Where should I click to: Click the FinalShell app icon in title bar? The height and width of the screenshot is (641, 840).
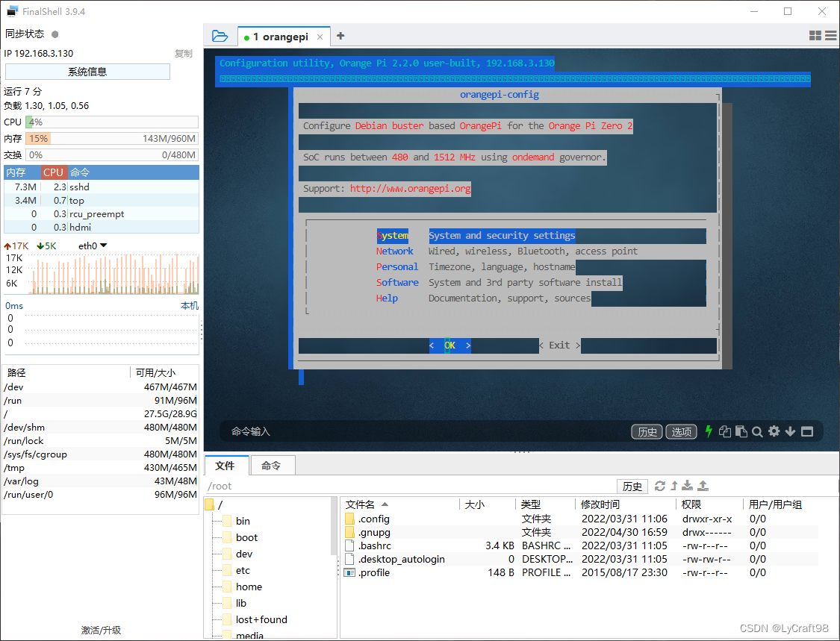point(12,11)
